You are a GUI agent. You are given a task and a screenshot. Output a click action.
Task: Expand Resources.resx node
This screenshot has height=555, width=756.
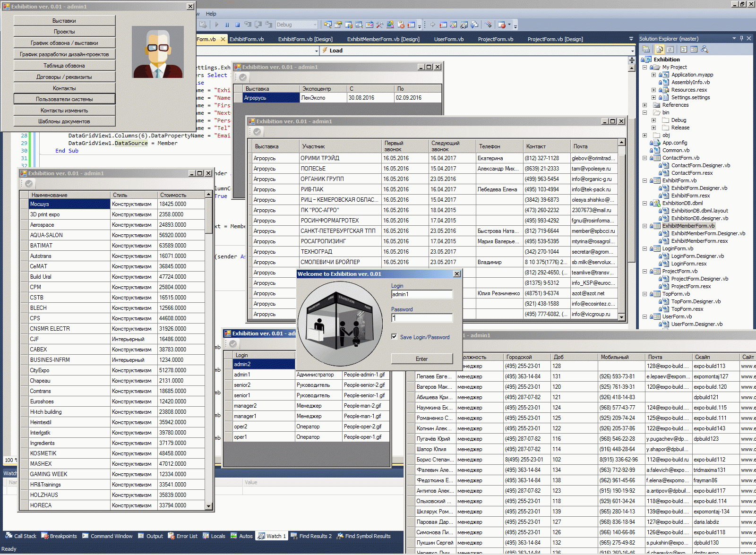point(653,90)
